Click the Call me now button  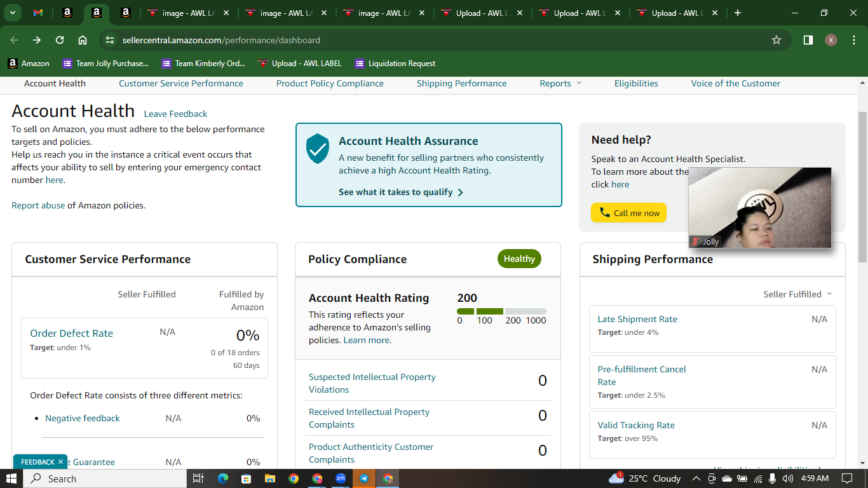coord(629,213)
